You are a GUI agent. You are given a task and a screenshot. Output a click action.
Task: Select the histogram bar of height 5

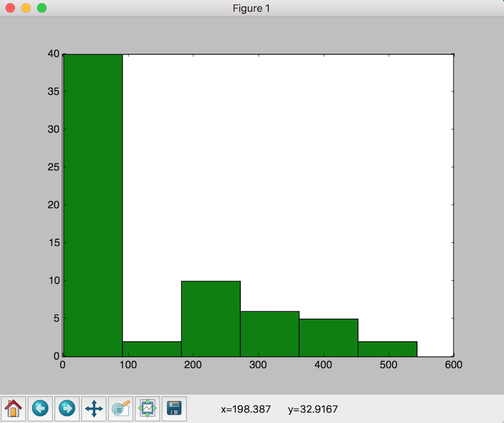pyautogui.click(x=328, y=338)
